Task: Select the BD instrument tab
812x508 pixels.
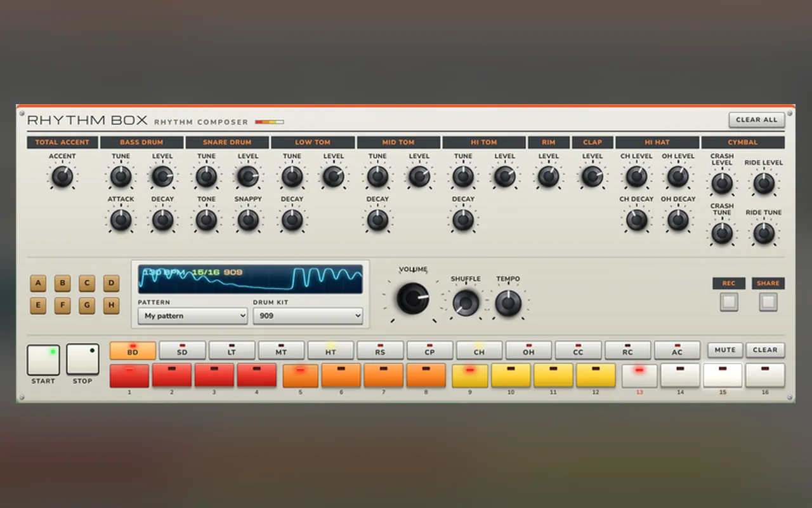Action: tap(133, 350)
